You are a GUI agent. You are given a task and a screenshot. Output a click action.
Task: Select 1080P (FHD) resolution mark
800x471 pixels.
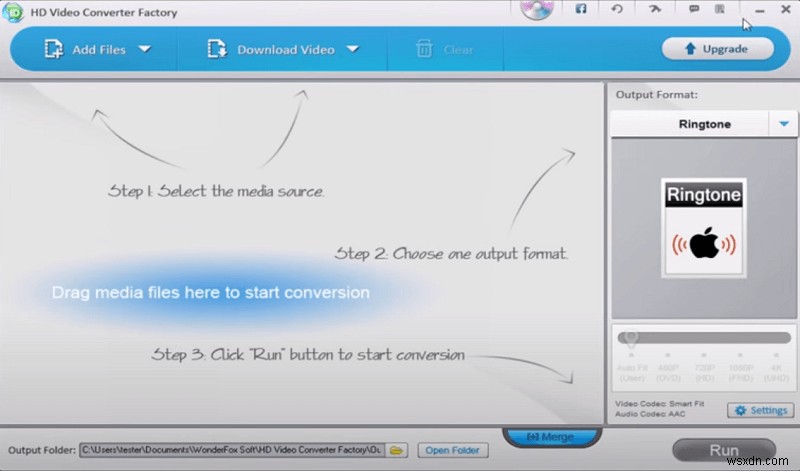point(740,367)
